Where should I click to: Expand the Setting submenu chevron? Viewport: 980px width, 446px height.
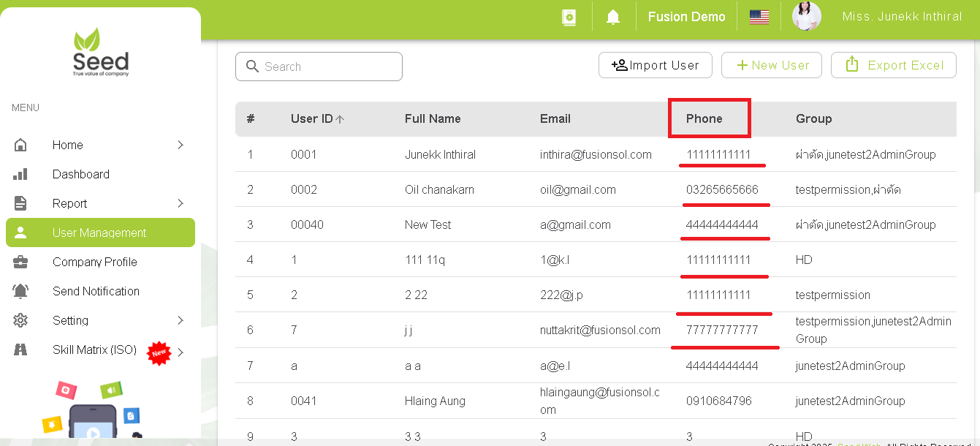pos(181,320)
